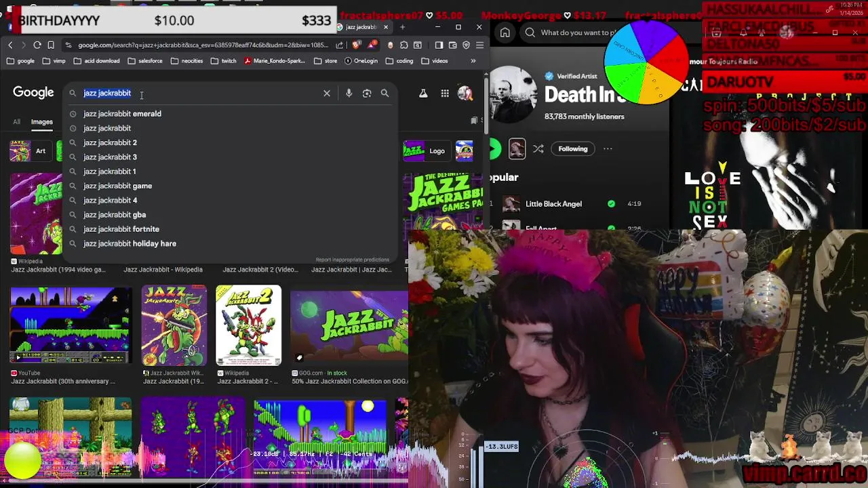Toggle Following button on Spotify artist

573,149
